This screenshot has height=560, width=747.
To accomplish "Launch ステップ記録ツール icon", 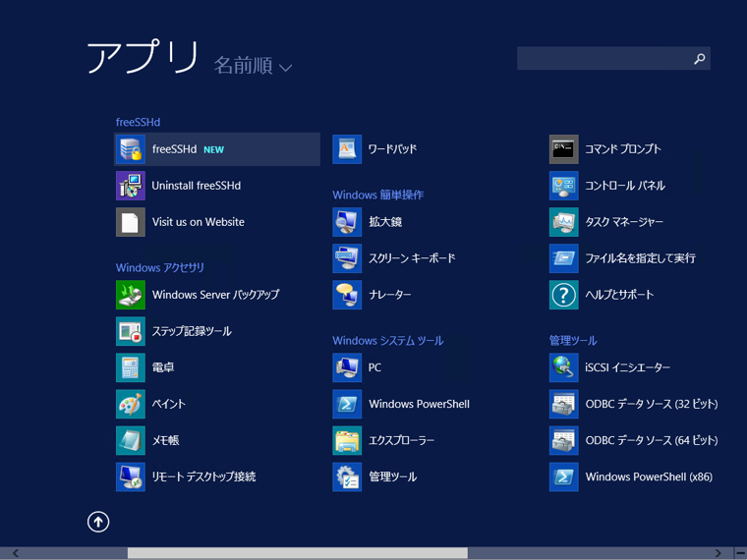I will (x=130, y=331).
